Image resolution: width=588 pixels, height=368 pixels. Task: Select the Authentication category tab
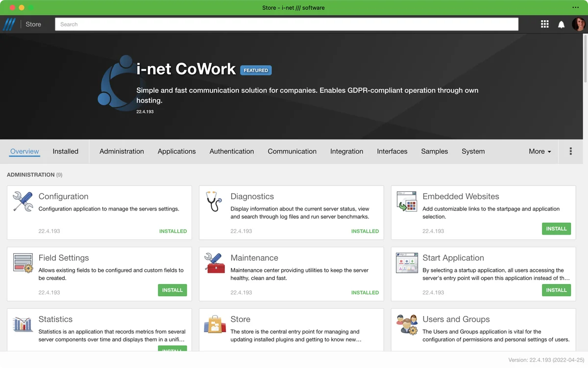coord(231,151)
